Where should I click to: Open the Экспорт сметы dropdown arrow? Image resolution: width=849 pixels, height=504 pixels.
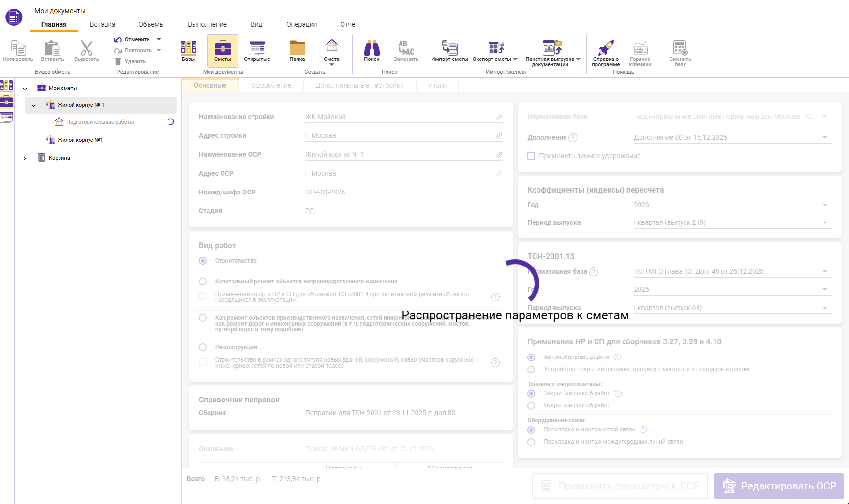click(515, 59)
